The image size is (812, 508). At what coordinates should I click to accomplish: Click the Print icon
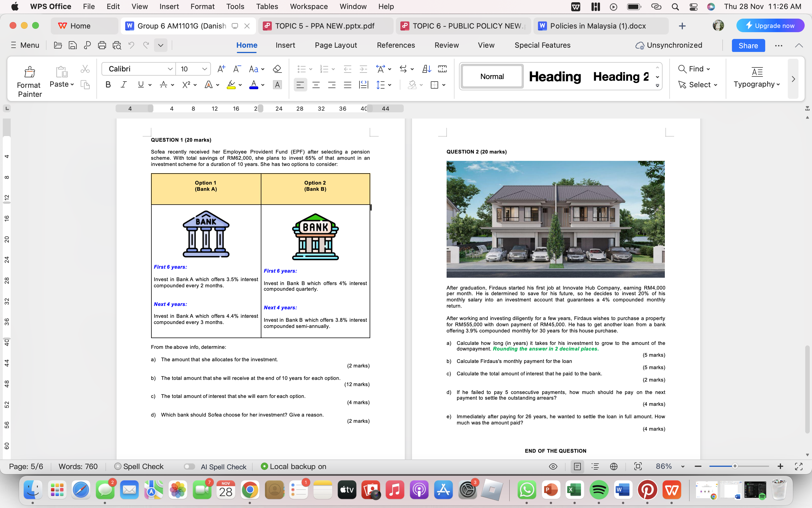pyautogui.click(x=102, y=45)
